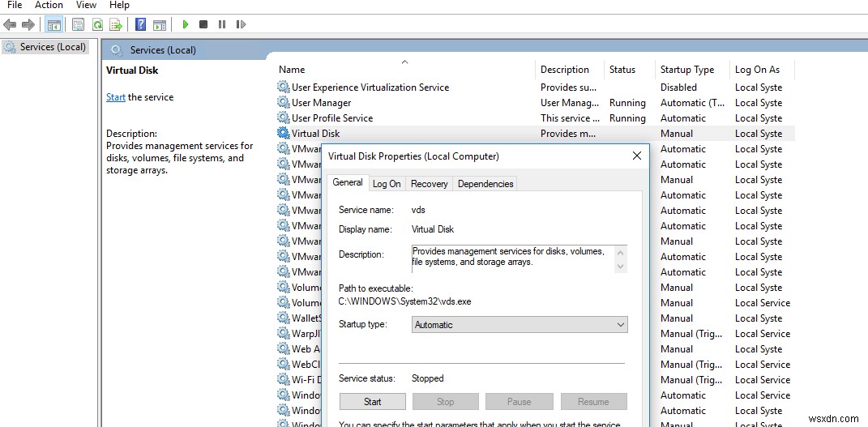Click Stopped service status text

(427, 378)
